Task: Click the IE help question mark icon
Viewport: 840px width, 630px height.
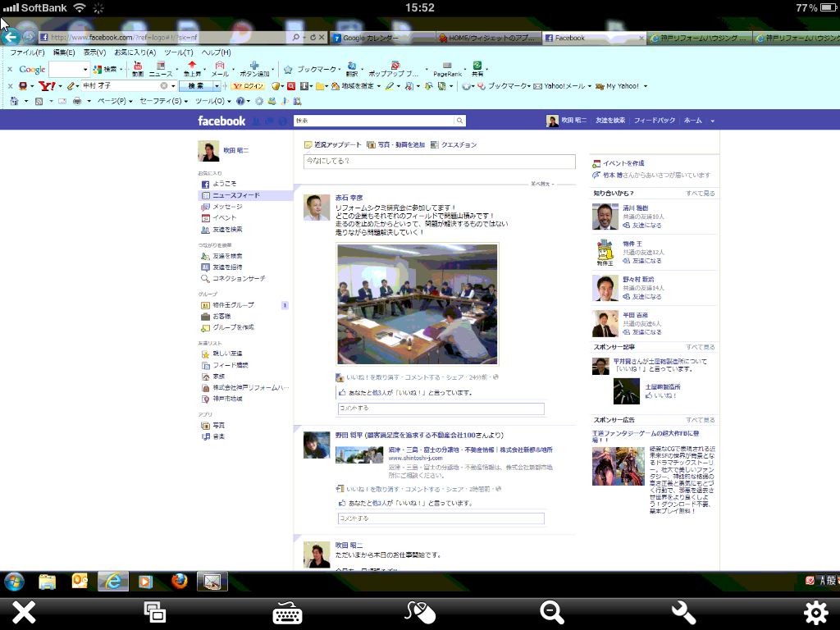Action: click(x=240, y=101)
